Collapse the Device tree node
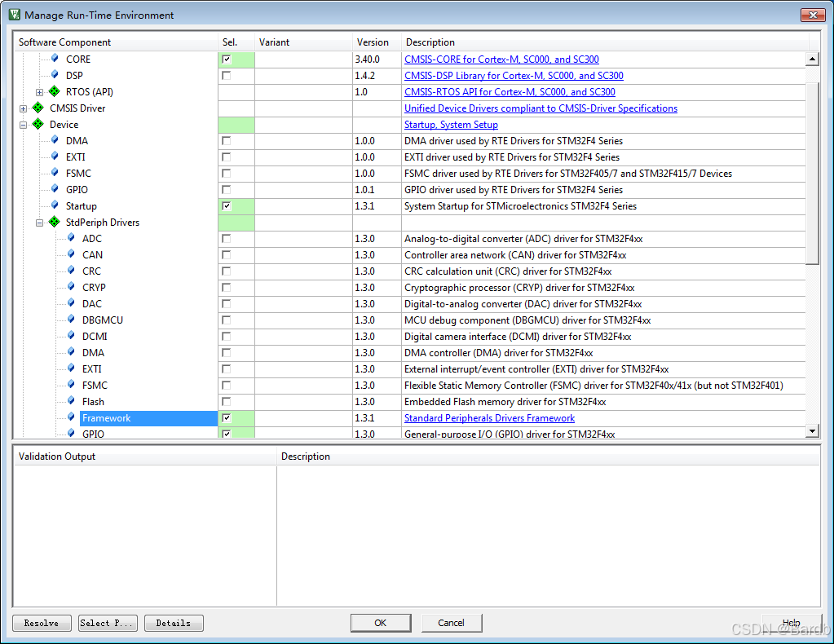The image size is (834, 644). click(x=23, y=125)
